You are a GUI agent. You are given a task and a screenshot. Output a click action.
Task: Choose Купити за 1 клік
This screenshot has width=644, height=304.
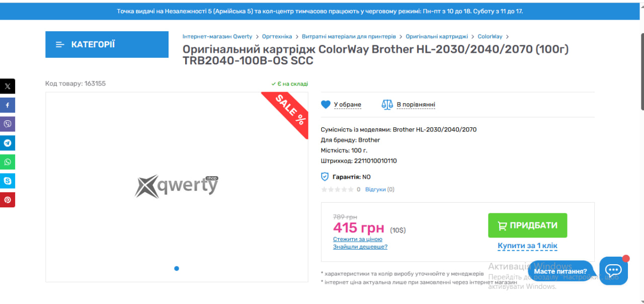tap(527, 246)
